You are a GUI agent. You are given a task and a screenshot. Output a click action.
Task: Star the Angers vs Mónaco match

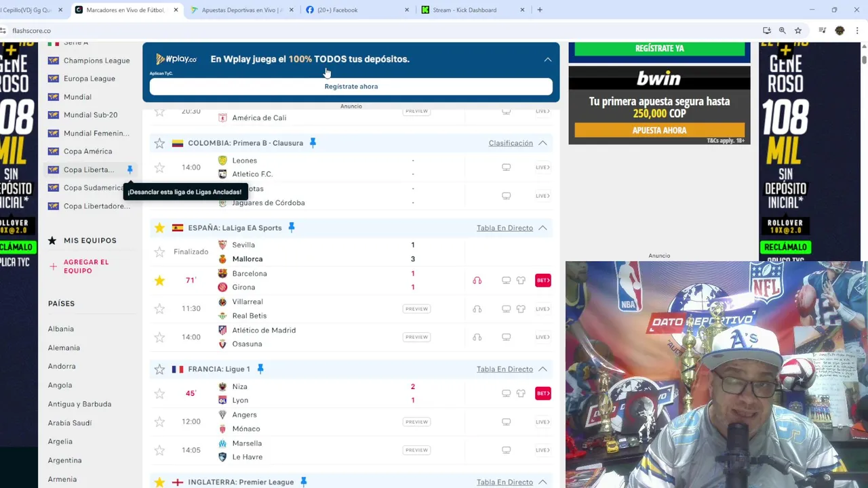(x=159, y=422)
